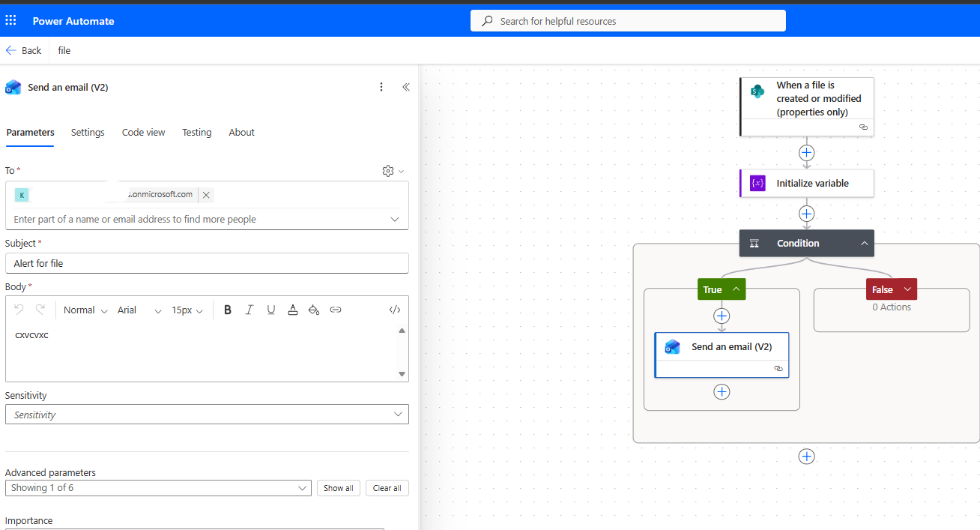Open the Code view tab
Screen dimensions: 980x530
(143, 133)
